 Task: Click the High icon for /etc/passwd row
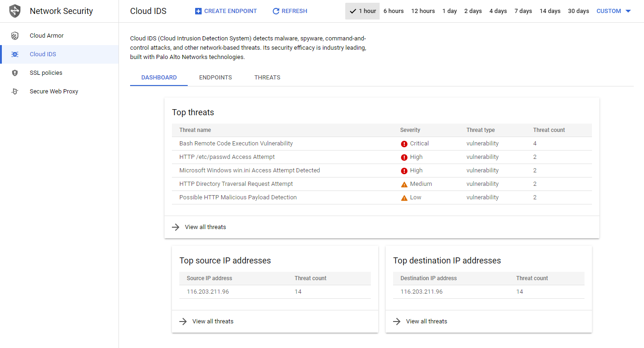(x=404, y=158)
